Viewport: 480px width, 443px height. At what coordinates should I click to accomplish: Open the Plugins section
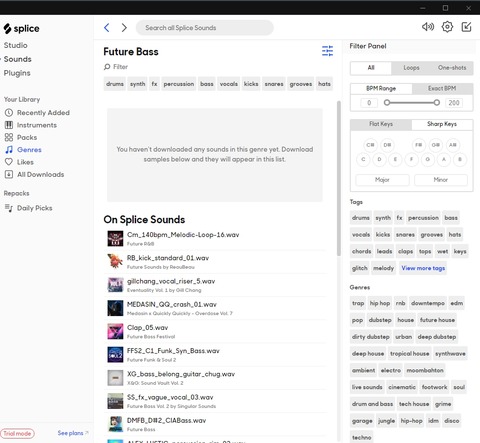[17, 73]
